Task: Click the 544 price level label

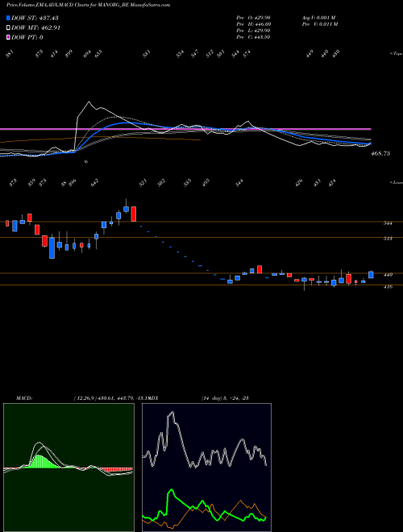Action: tap(388, 223)
